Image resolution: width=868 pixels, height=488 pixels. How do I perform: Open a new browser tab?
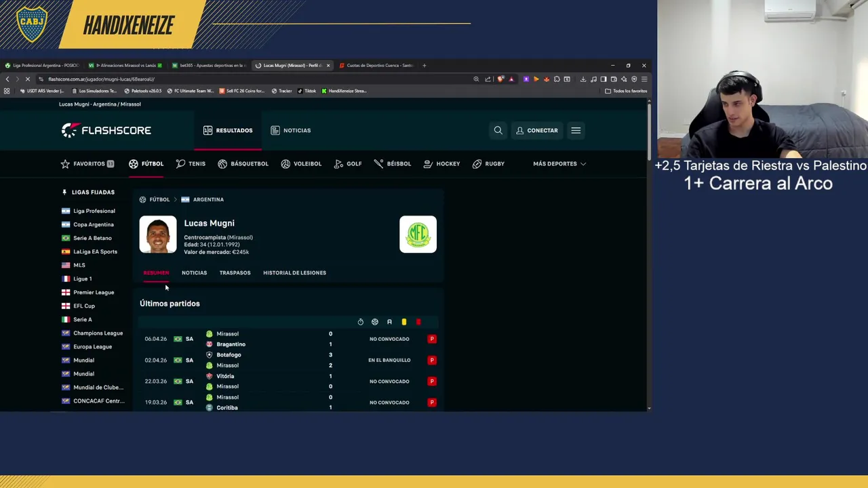tap(425, 66)
